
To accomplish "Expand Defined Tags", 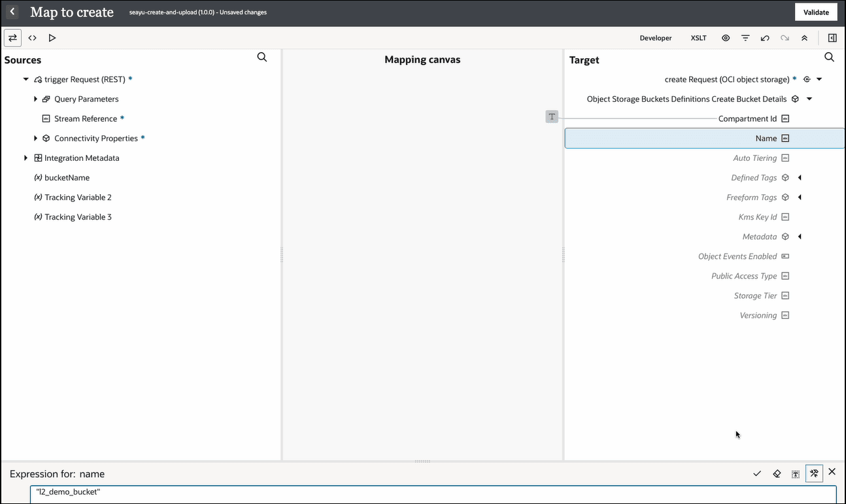I will click(x=800, y=178).
